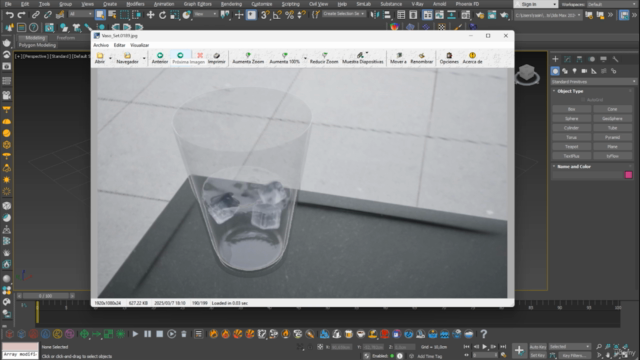Image resolution: width=640 pixels, height=360 pixels.
Task: Open Opciones in image viewer toolbar
Action: point(449,58)
